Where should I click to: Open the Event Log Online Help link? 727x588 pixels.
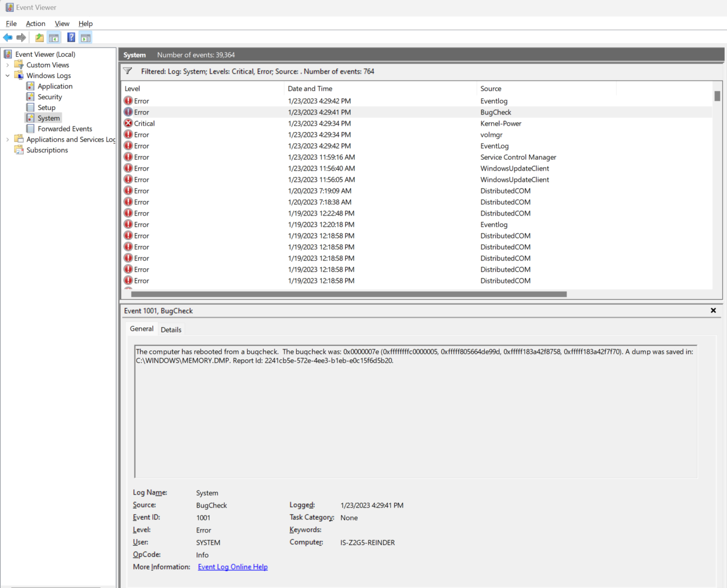click(232, 567)
